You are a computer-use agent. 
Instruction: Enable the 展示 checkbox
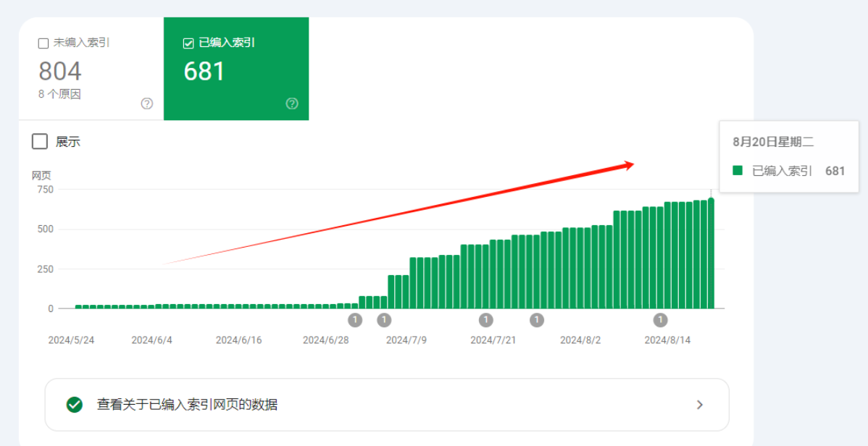(40, 141)
